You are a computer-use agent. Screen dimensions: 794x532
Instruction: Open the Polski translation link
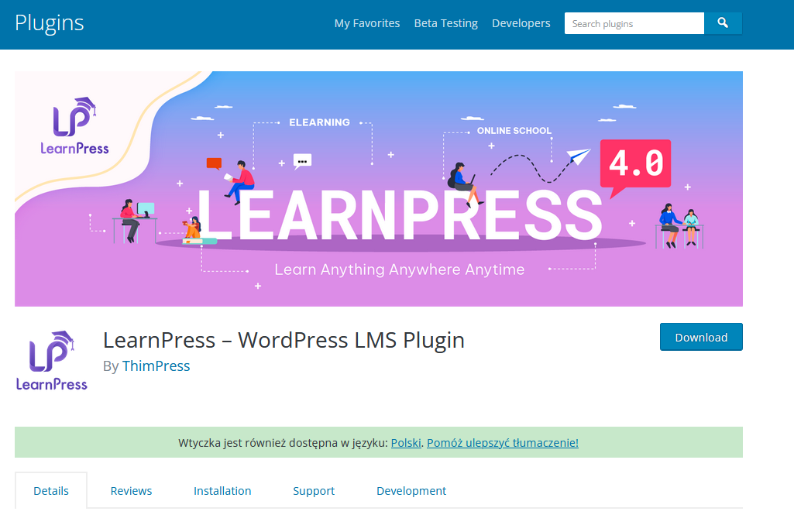tap(405, 442)
